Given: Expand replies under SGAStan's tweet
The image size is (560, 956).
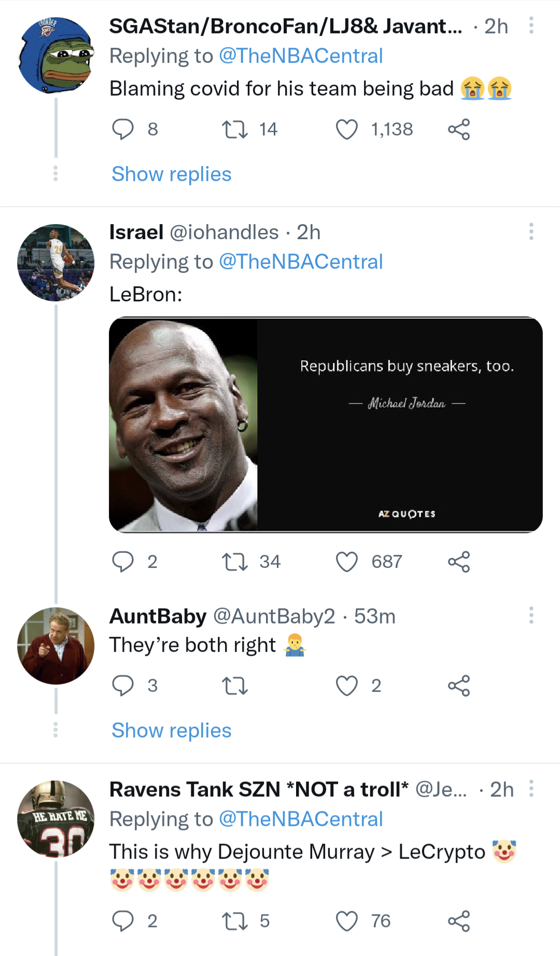Looking at the screenshot, I should 171,174.
